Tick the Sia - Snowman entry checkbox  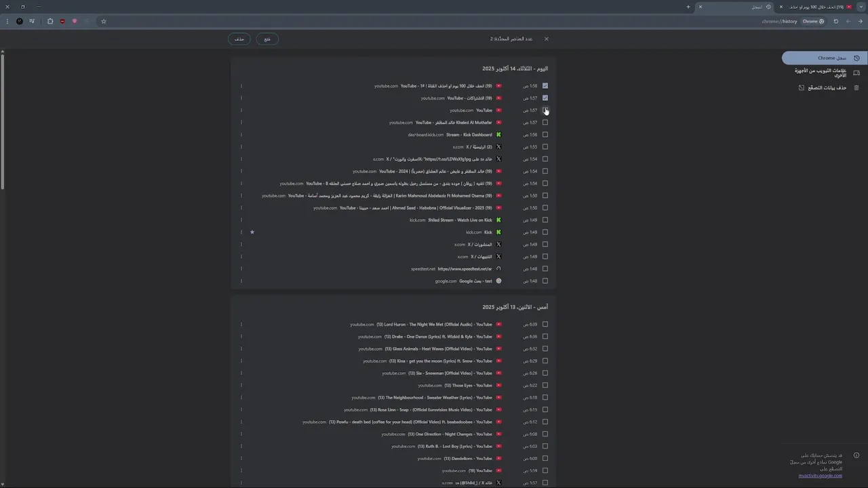(x=545, y=373)
